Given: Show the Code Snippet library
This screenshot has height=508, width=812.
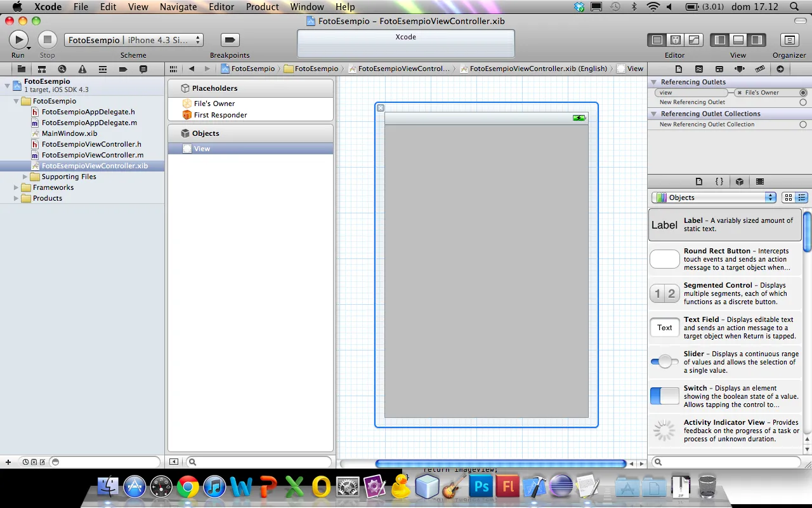Looking at the screenshot, I should pos(719,182).
